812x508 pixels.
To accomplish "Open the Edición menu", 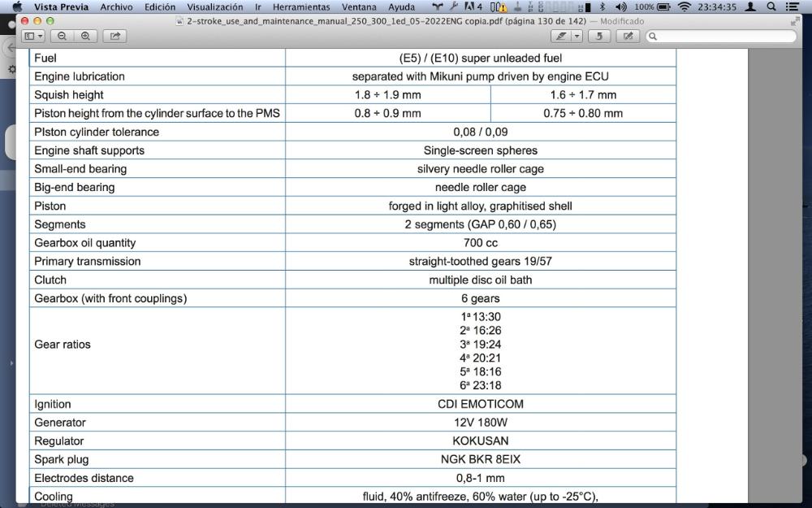I will [160, 7].
